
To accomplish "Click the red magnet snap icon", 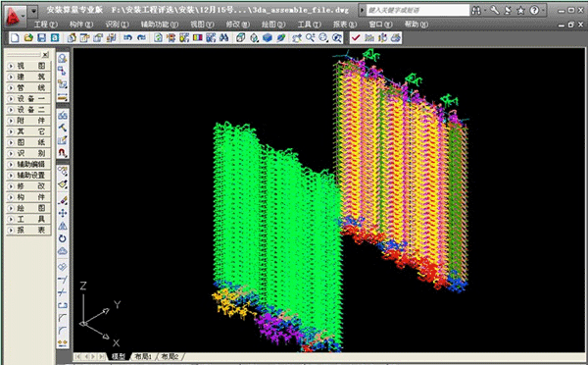I will coord(63,152).
